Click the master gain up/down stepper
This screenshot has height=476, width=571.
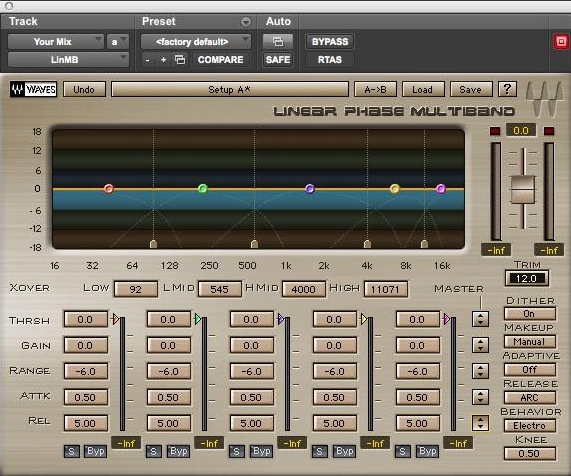coord(480,345)
